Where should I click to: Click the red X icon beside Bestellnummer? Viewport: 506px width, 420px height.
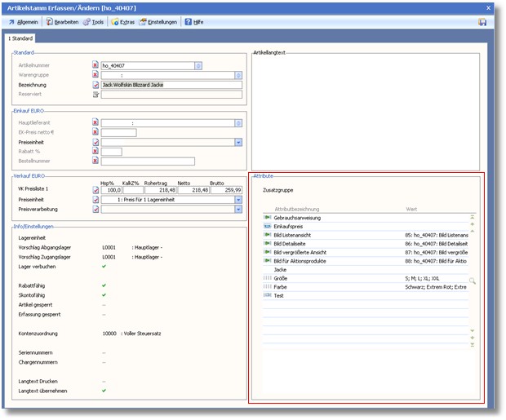(x=95, y=161)
